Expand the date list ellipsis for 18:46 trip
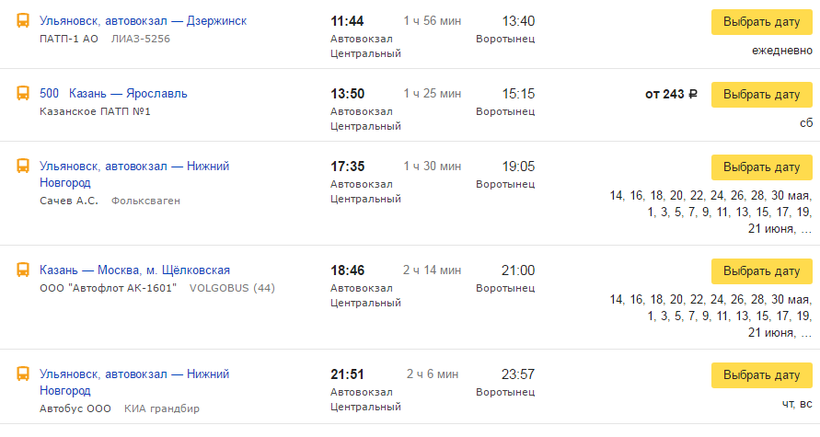The height and width of the screenshot is (437, 820). point(804,334)
